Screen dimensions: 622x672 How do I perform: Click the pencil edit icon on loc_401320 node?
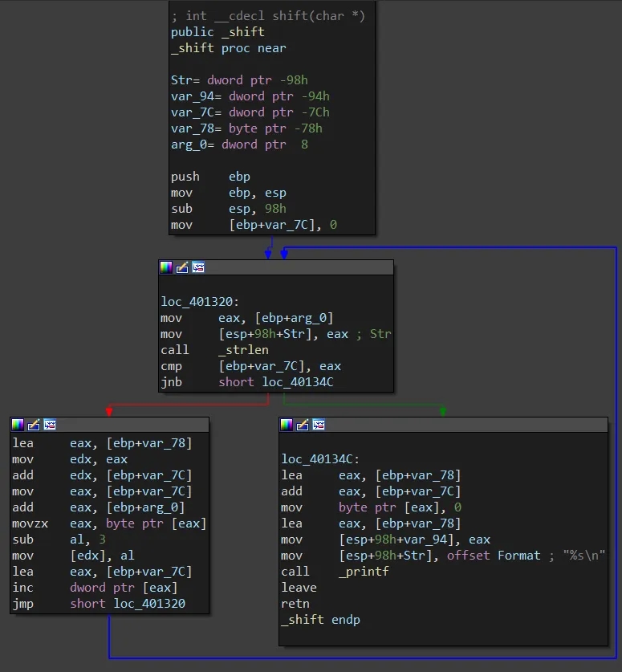point(182,267)
